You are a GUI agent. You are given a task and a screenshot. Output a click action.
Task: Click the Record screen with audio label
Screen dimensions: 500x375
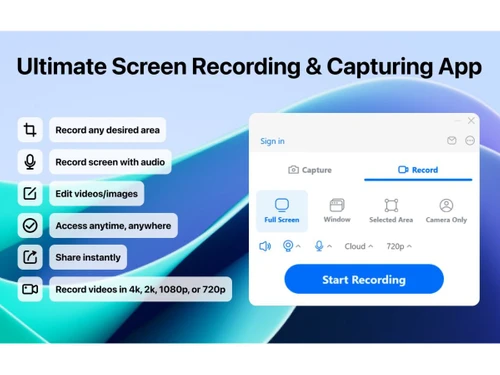click(110, 162)
